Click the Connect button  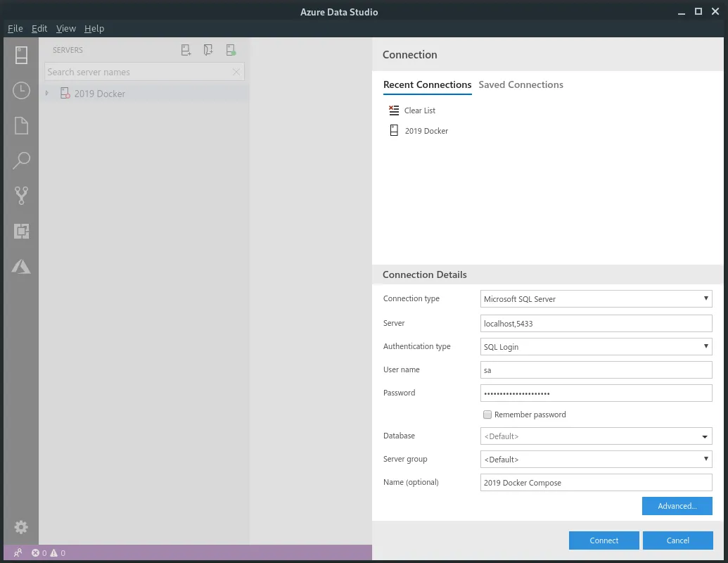pyautogui.click(x=604, y=540)
